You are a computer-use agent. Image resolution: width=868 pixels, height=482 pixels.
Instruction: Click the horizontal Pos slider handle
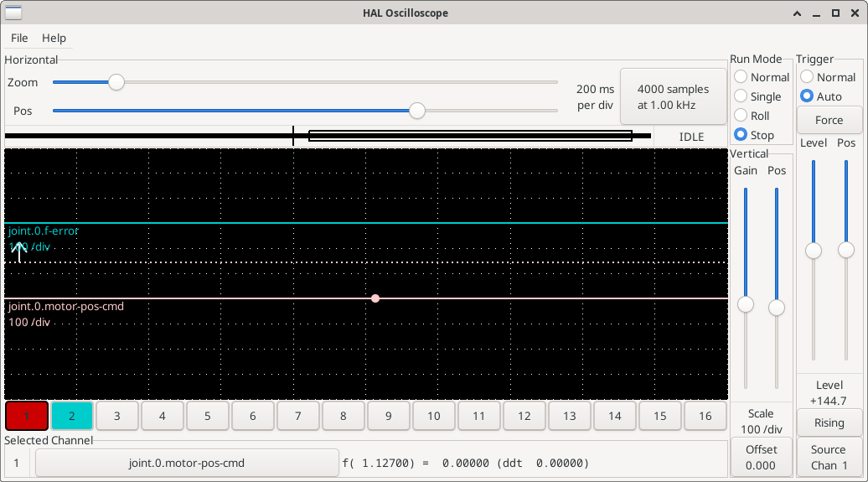(417, 111)
